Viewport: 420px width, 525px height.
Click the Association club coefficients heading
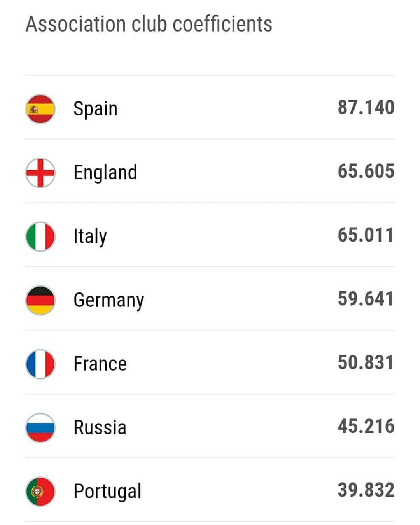[149, 24]
